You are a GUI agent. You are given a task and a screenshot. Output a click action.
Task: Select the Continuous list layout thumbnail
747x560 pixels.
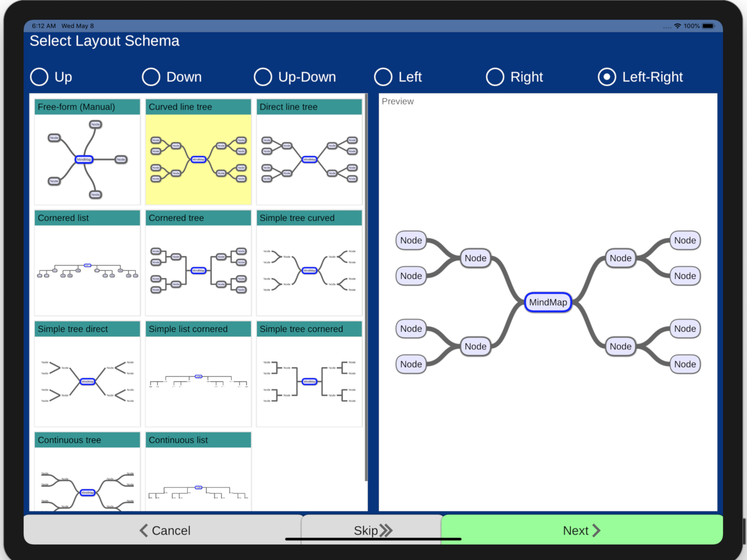pyautogui.click(x=198, y=471)
